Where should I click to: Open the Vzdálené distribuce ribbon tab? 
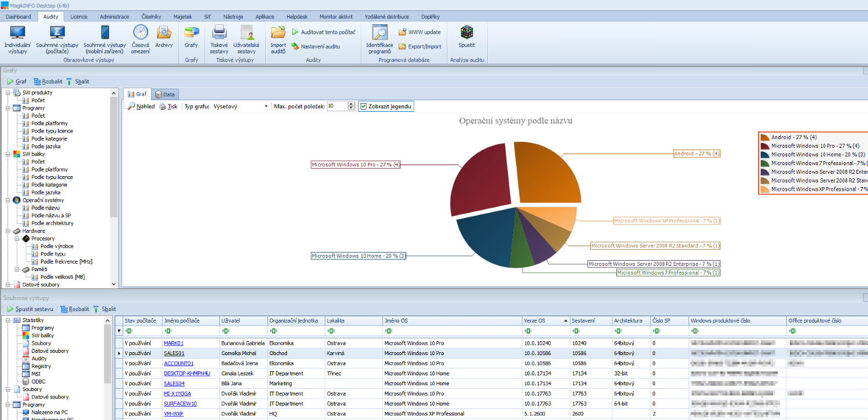pyautogui.click(x=387, y=17)
